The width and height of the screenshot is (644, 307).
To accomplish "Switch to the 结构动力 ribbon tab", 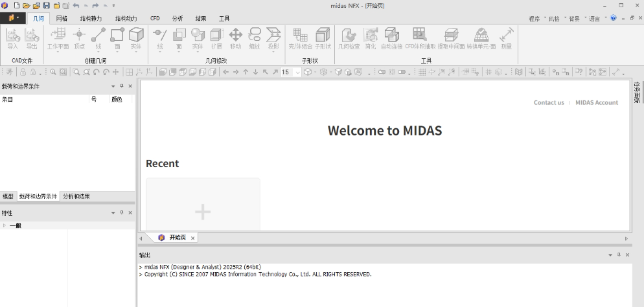I will coord(126,19).
